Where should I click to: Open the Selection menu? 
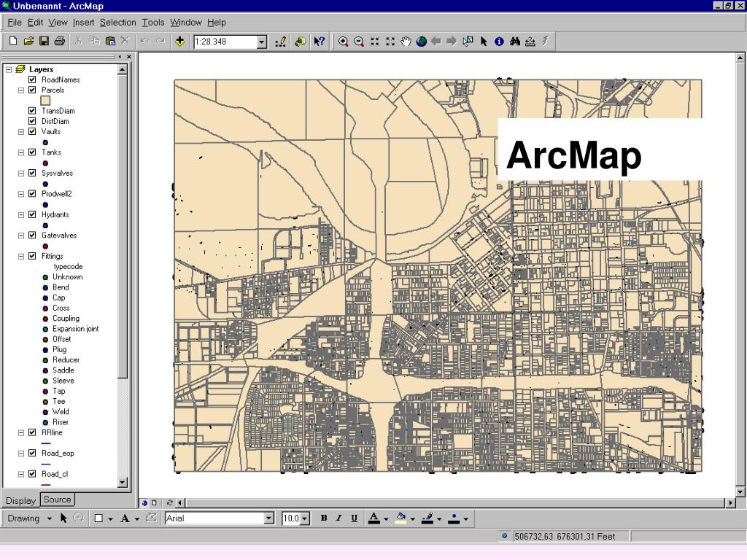[x=117, y=23]
